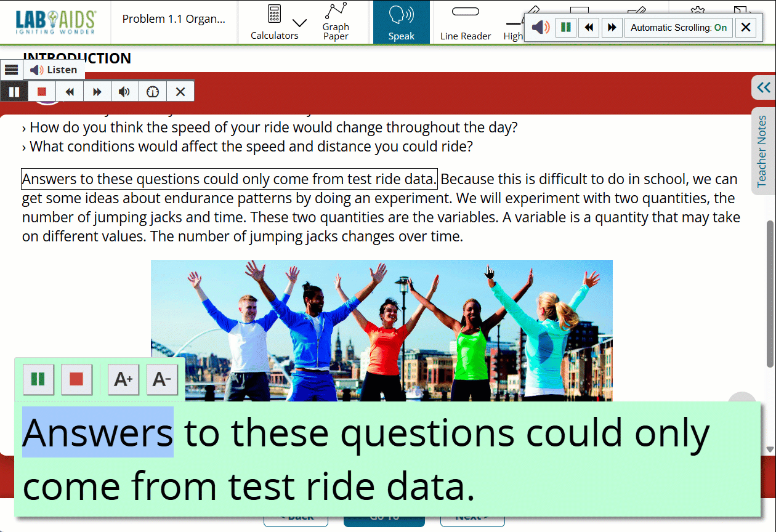Toggle the Speak tool off
This screenshot has width=776, height=532.
(401, 22)
